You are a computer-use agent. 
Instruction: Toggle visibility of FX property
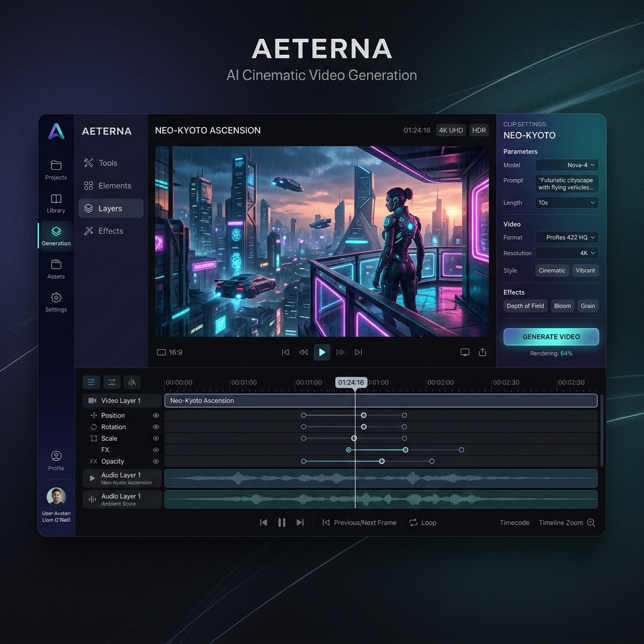[x=156, y=450]
